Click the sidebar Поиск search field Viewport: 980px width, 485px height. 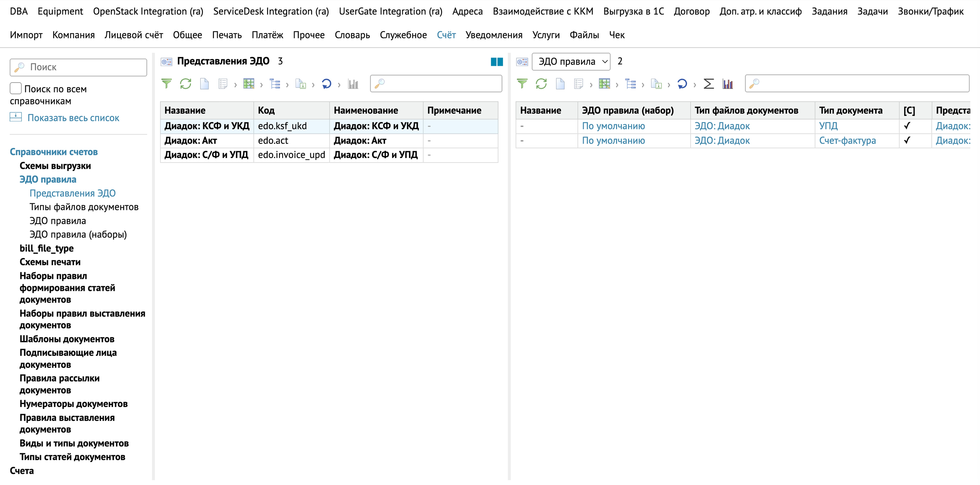78,67
